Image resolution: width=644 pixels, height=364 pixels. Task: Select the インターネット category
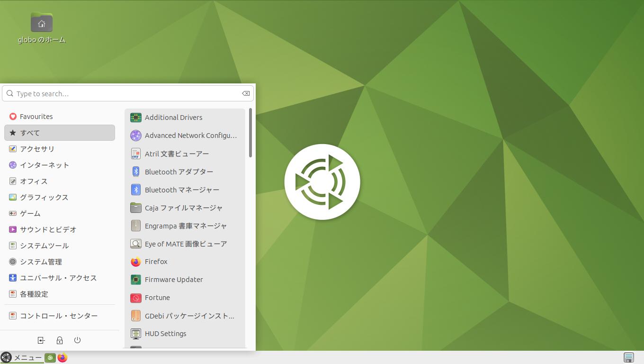(x=44, y=165)
